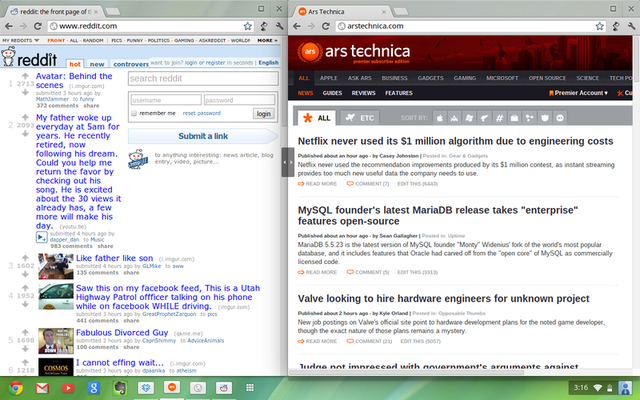Open the OPEN SOURCE section
The height and width of the screenshot is (400, 640).
[547, 78]
